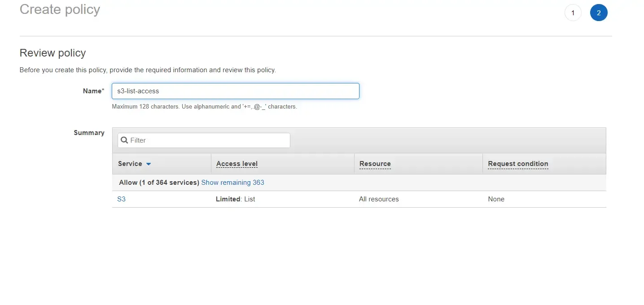Click the Limited: List access level entry
Screen dimensions: 644x305
tap(235, 199)
